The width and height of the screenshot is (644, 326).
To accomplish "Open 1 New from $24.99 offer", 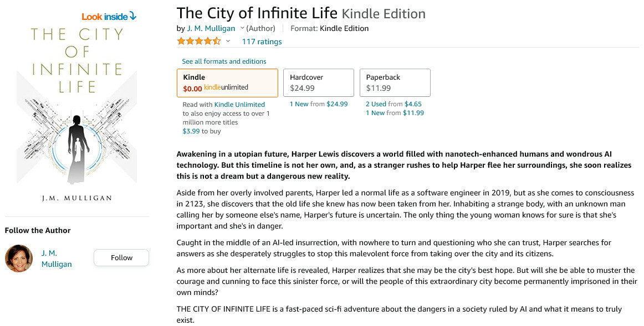I will coord(319,104).
